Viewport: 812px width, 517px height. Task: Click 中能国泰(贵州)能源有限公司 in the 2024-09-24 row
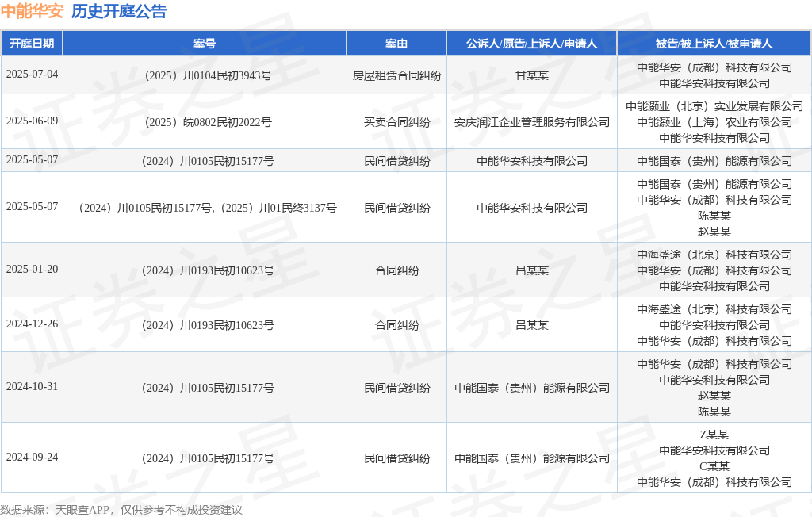pos(532,458)
